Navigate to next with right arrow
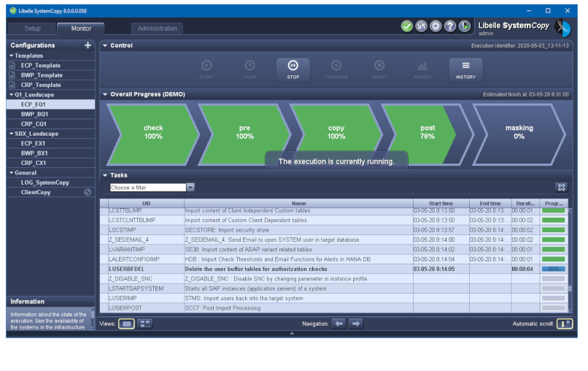 point(355,324)
